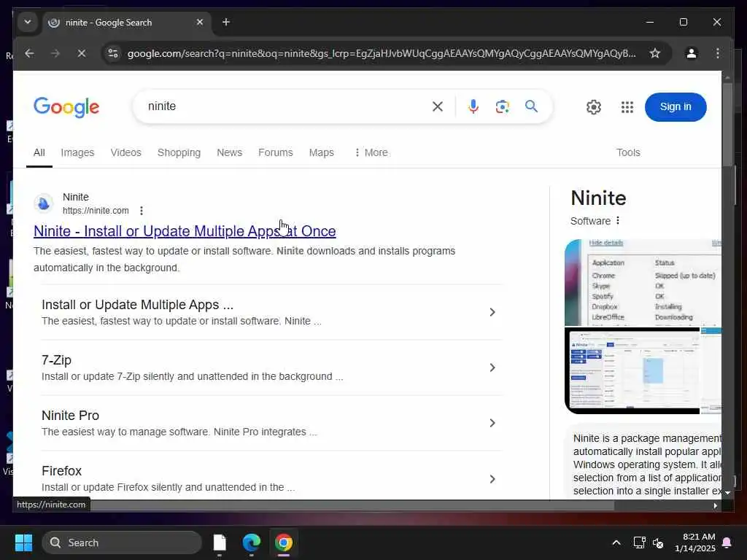The image size is (747, 560).
Task: Close the ninite Google Search tab
Action: point(200,22)
